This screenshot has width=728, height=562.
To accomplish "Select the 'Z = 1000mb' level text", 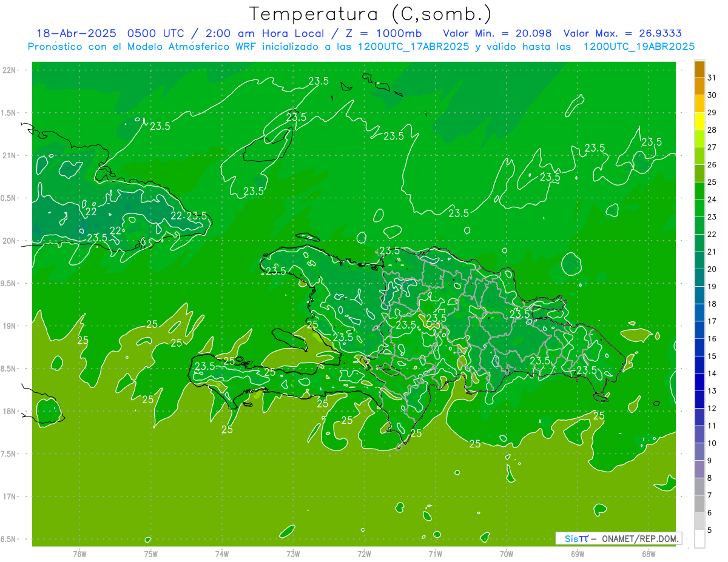I will pos(384,33).
